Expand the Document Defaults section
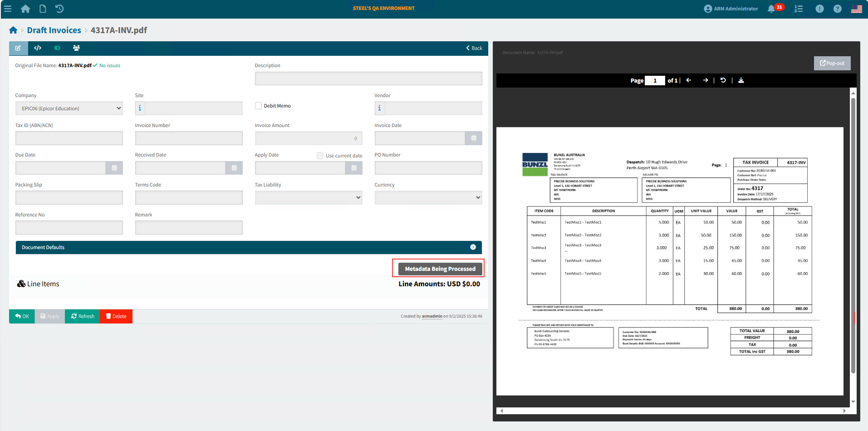The image size is (868, 431). (473, 247)
